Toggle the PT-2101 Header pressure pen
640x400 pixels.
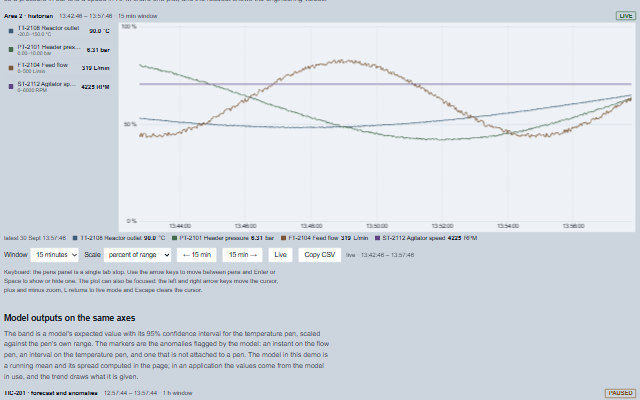tap(58, 50)
